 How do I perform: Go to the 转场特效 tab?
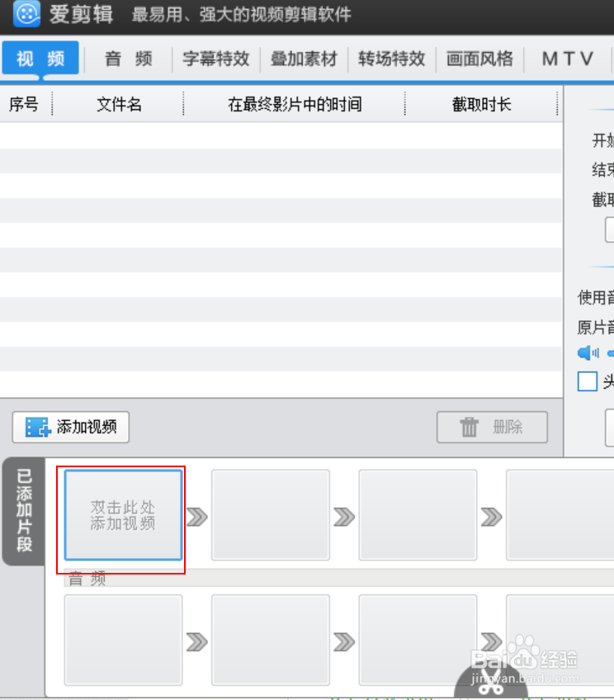(392, 59)
